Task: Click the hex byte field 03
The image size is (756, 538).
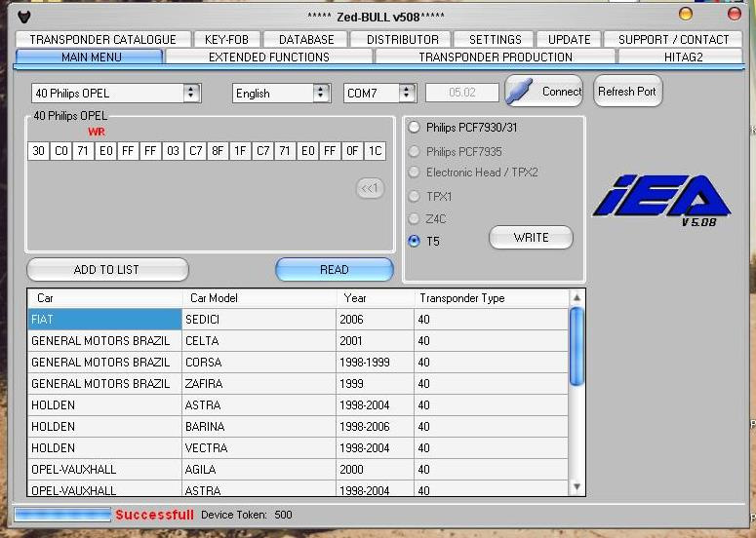Action: click(173, 151)
